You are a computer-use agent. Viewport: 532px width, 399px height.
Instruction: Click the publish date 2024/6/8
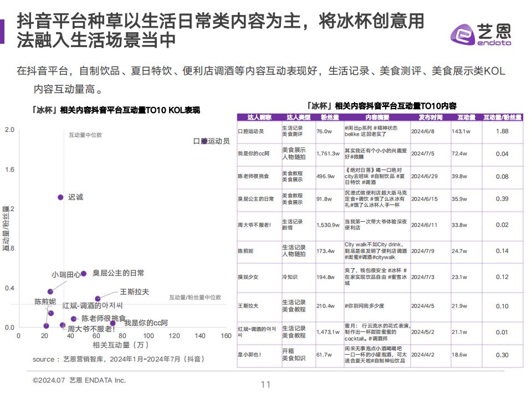[423, 131]
